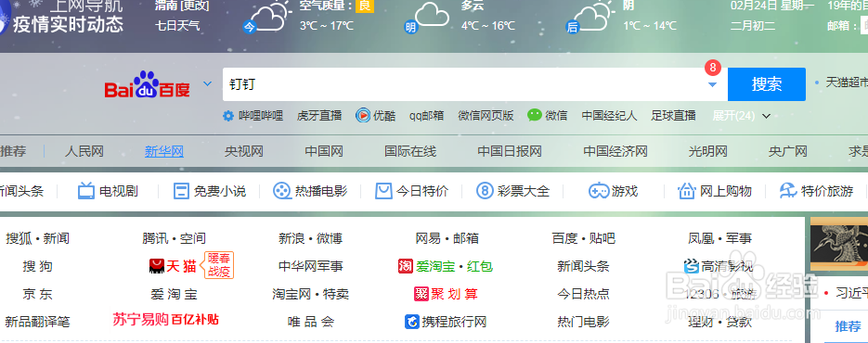Open 理财·贷款 link
This screenshot has height=343, width=868.
click(720, 322)
